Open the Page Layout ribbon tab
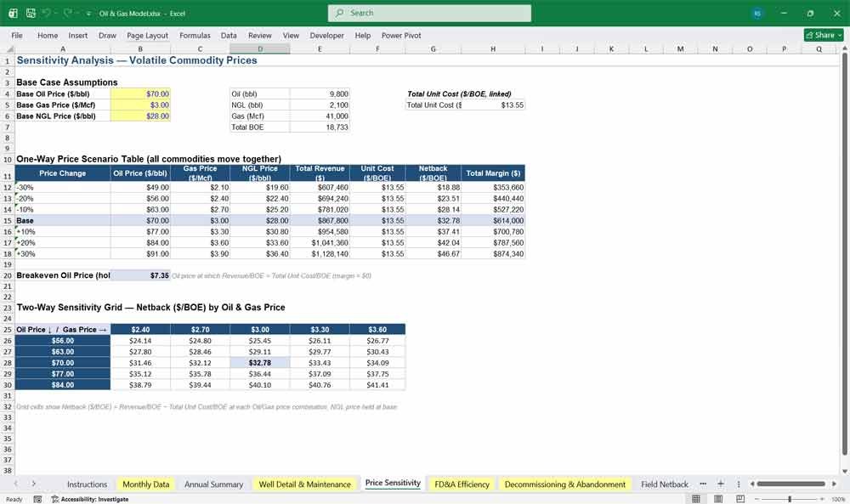Screen dimensions: 850x504 tap(147, 35)
